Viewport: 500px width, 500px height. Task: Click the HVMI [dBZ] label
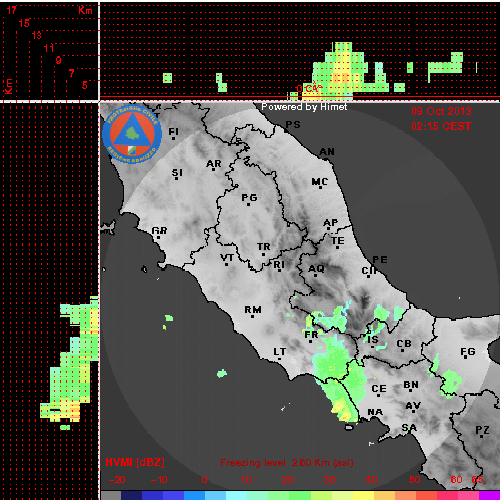coord(135,463)
